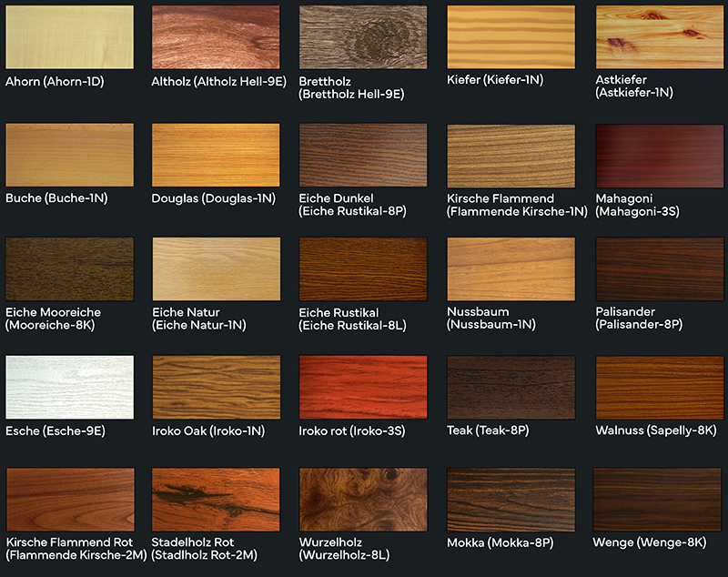Select the Eiche Natur light swatch
Viewport: 728px width, 577px height.
click(217, 269)
